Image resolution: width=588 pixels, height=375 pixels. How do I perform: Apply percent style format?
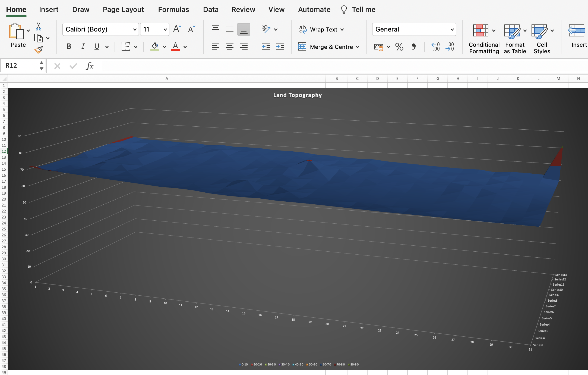[399, 47]
